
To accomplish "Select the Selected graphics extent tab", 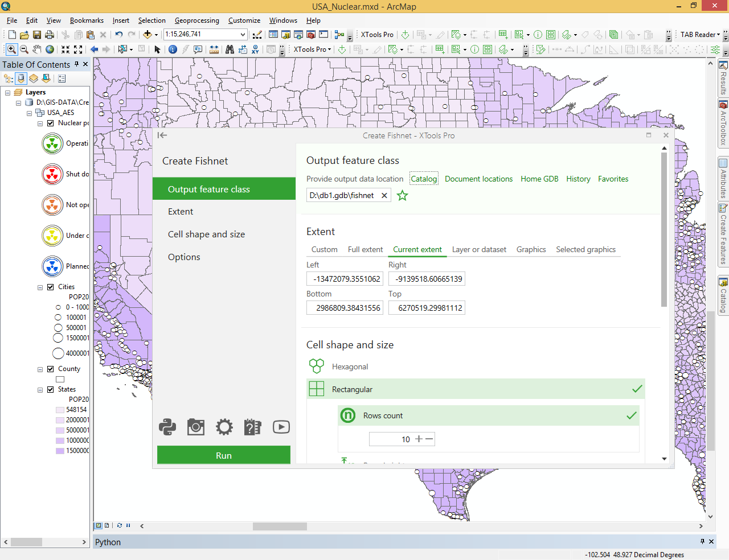I will coord(585,249).
